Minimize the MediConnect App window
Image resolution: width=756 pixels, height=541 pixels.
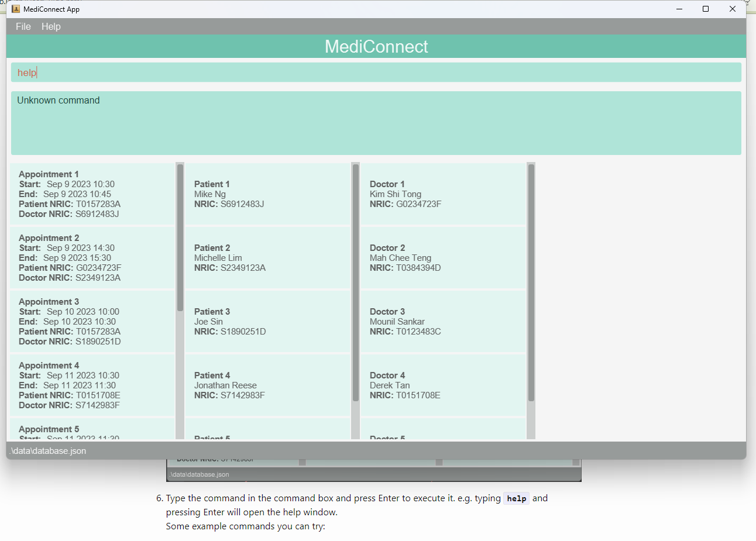click(679, 9)
